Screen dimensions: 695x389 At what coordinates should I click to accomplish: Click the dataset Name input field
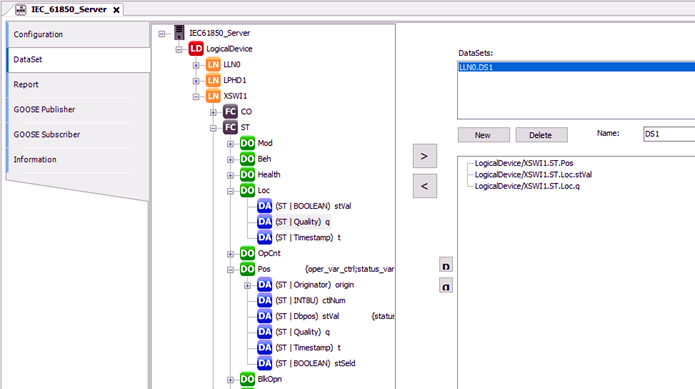[x=669, y=134]
